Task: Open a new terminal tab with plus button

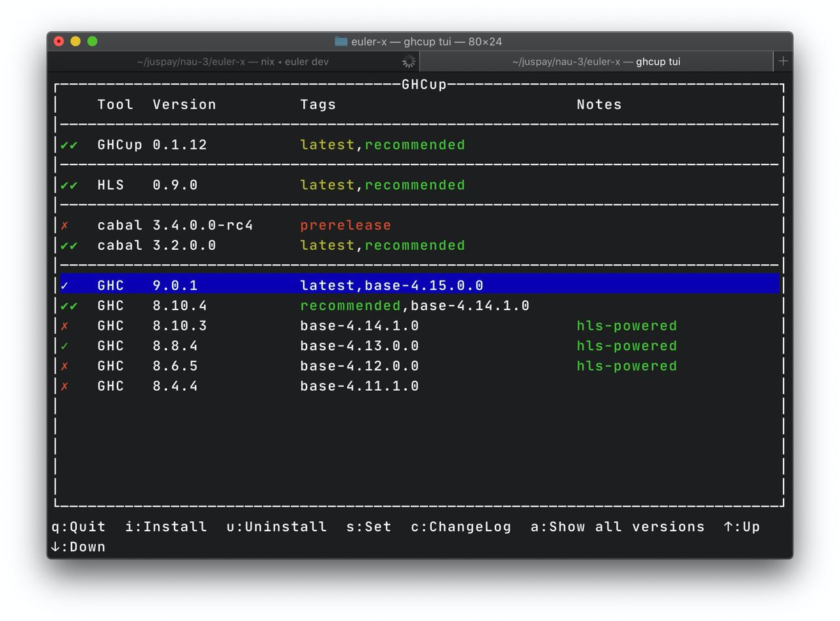Action: [783, 61]
